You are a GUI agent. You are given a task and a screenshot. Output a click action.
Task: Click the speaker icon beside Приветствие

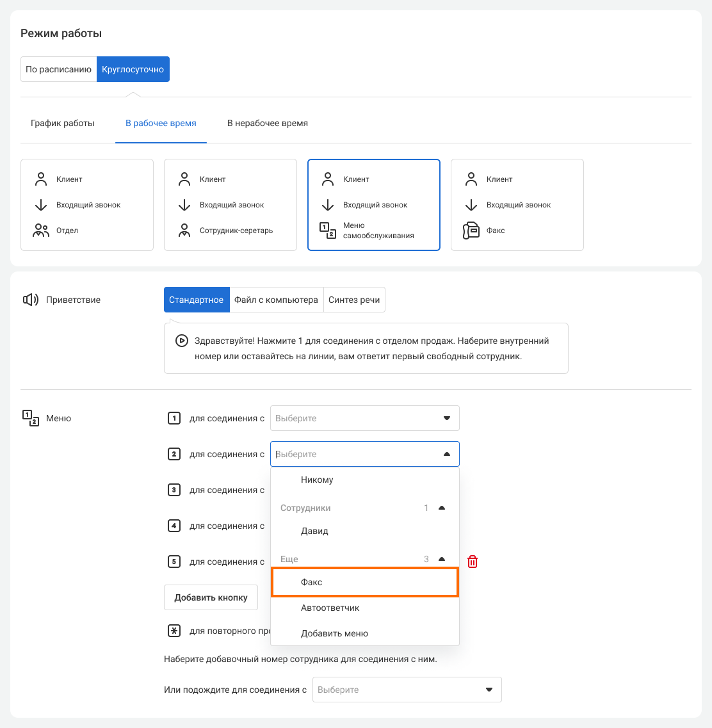(x=31, y=300)
